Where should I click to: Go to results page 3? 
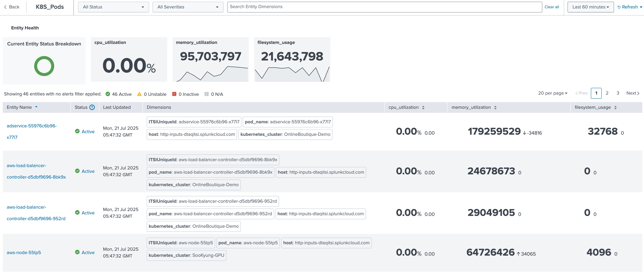click(x=618, y=93)
